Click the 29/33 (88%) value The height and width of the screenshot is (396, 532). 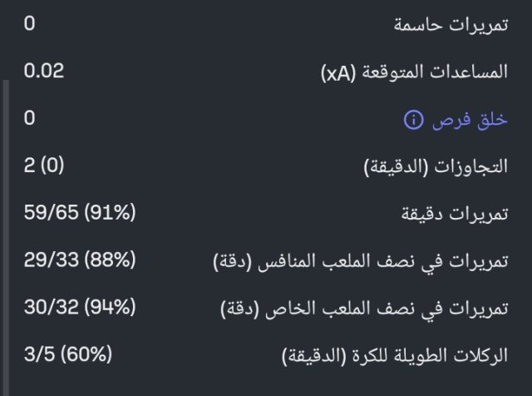79,261
